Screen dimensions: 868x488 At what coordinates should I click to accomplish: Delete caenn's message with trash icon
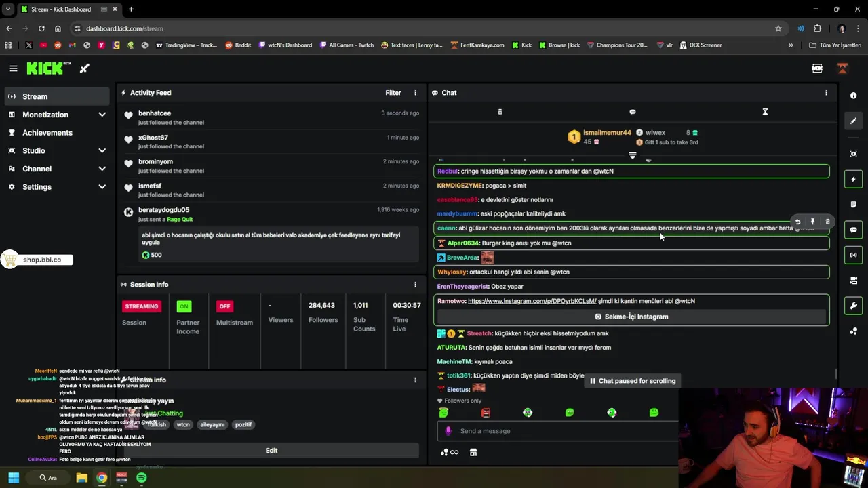click(x=827, y=222)
